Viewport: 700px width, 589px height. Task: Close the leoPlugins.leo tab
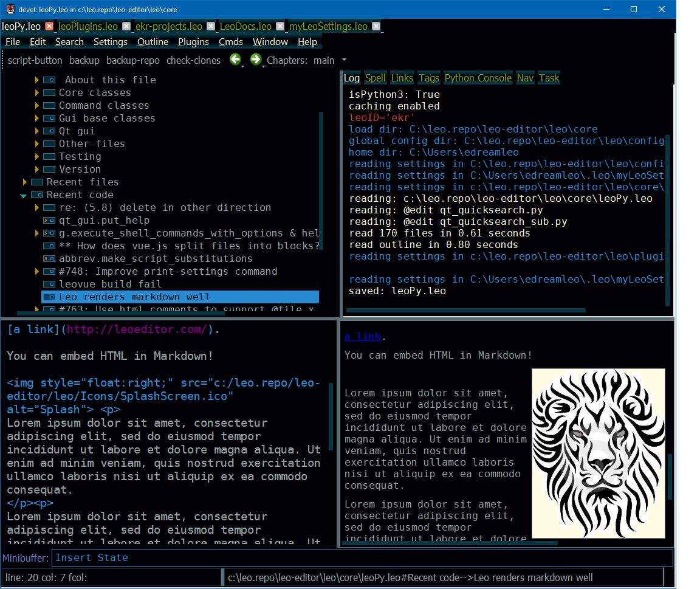point(126,26)
